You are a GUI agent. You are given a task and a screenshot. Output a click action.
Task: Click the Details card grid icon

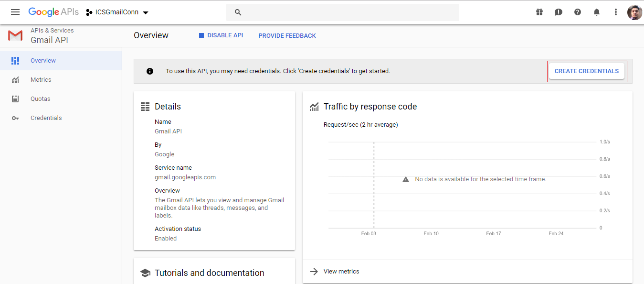click(145, 107)
